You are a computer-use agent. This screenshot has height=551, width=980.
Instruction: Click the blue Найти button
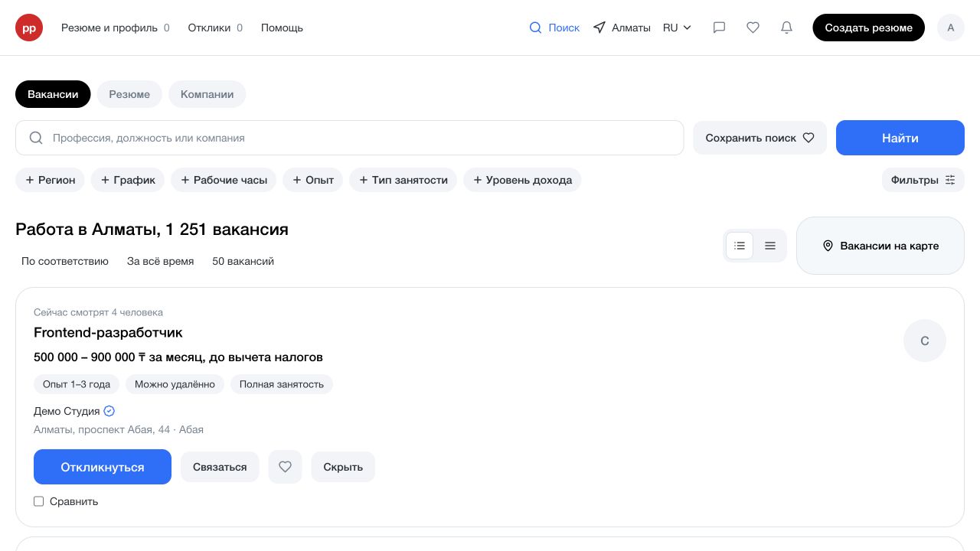point(900,138)
